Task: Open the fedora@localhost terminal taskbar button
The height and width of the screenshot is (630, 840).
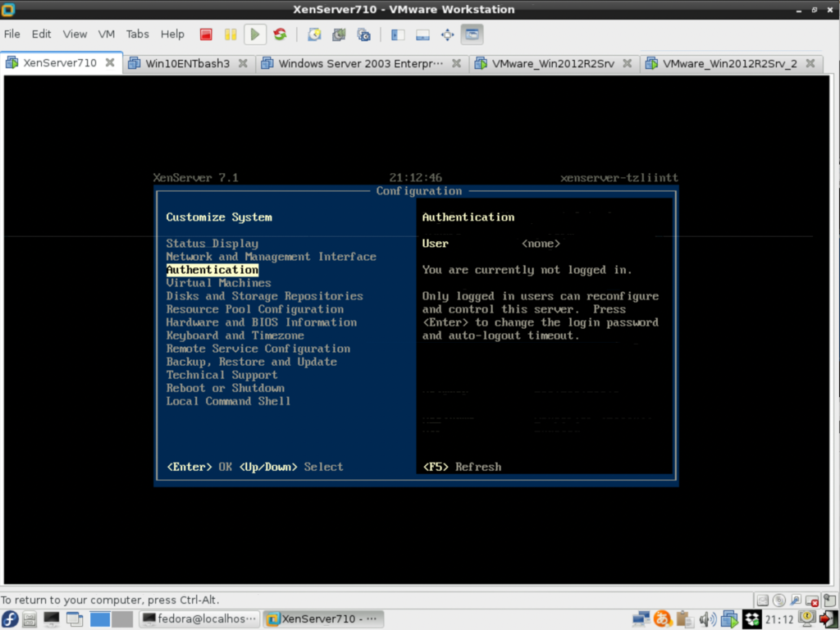Action: click(x=200, y=619)
